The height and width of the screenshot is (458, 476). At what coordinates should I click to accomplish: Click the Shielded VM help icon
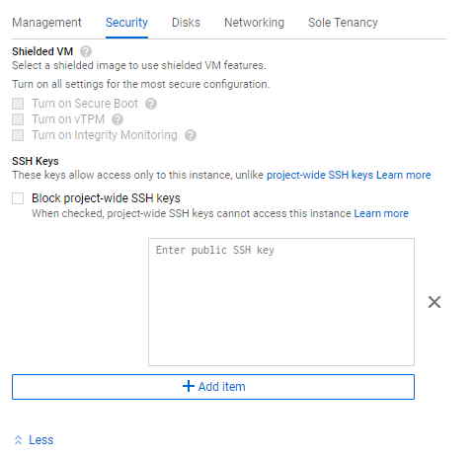coord(86,51)
